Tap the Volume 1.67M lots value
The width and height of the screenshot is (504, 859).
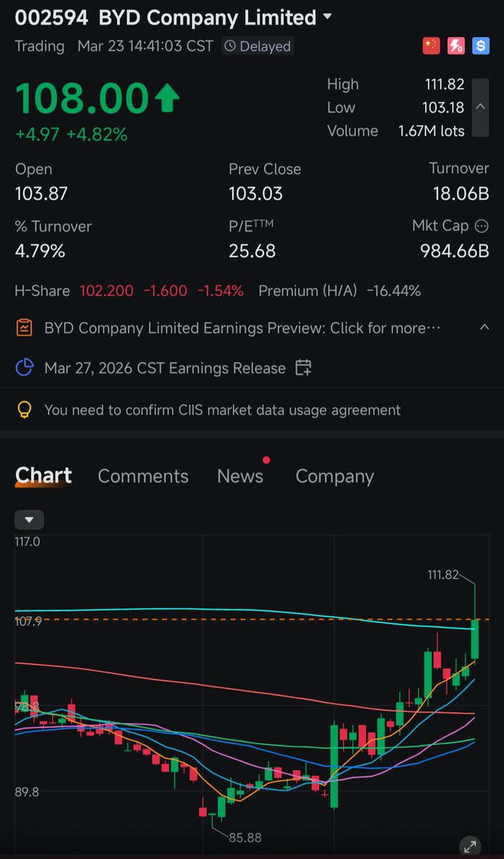(x=432, y=131)
